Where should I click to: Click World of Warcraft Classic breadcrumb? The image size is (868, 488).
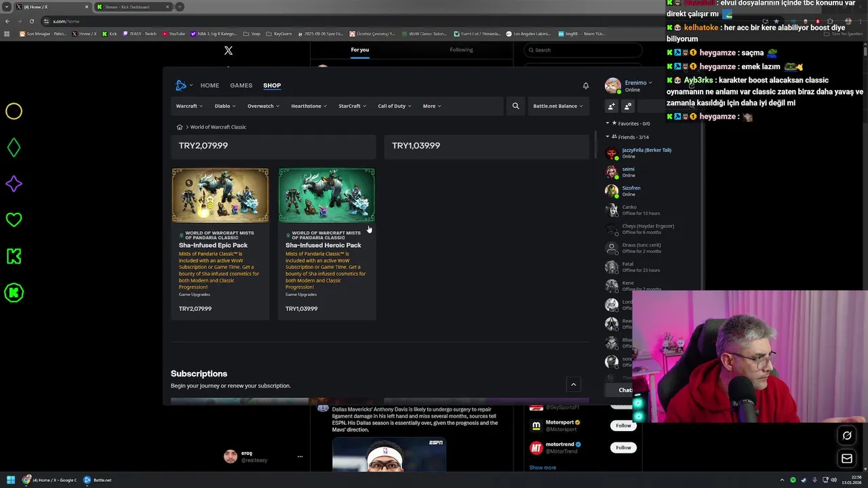[x=218, y=127]
